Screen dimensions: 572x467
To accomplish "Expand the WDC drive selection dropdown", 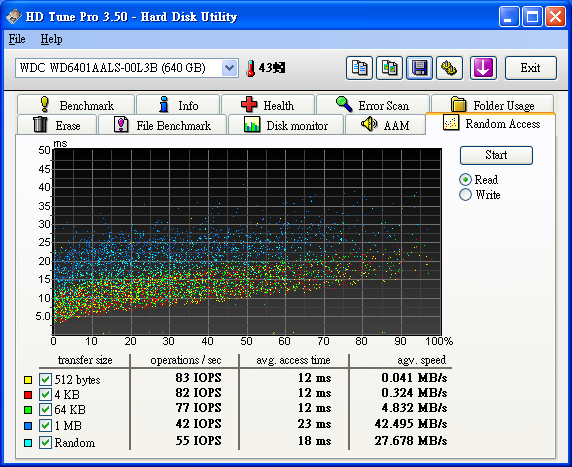I will click(x=229, y=68).
